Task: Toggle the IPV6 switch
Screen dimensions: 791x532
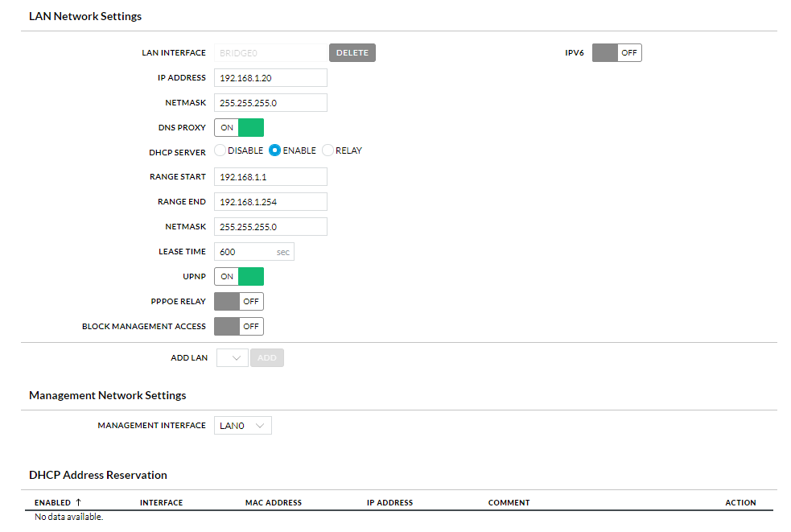Action: 616,53
